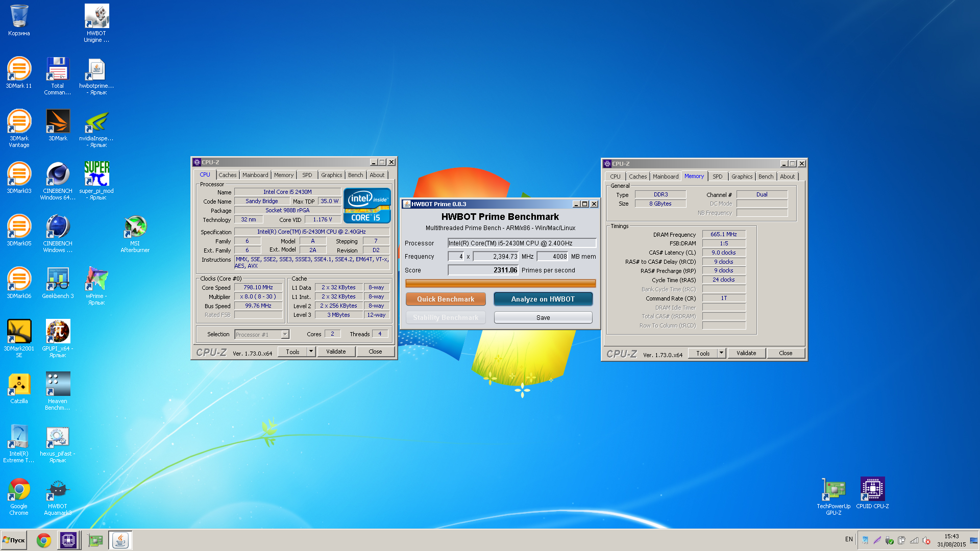Open TechPowerUp GPU-Z desktop icon
Viewport: 980px width, 551px height.
pyautogui.click(x=834, y=496)
